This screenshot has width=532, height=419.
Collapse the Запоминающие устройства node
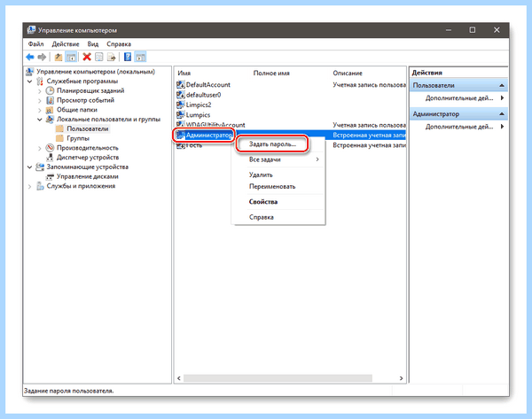[x=29, y=167]
